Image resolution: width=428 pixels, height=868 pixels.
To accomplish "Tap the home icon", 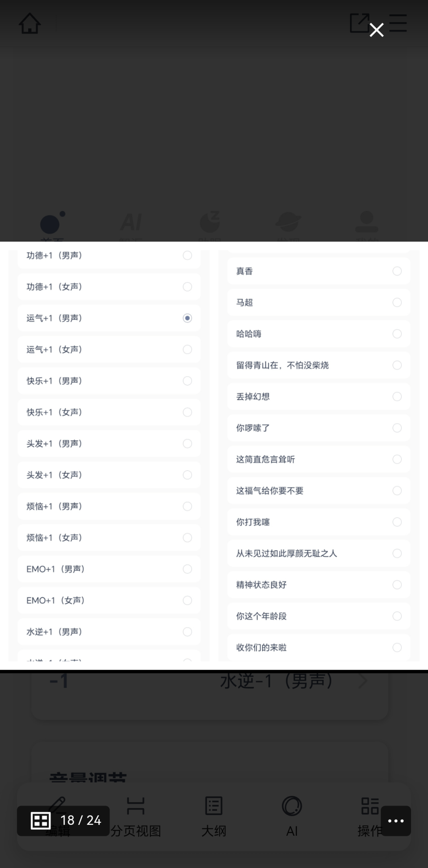I will coord(30,23).
